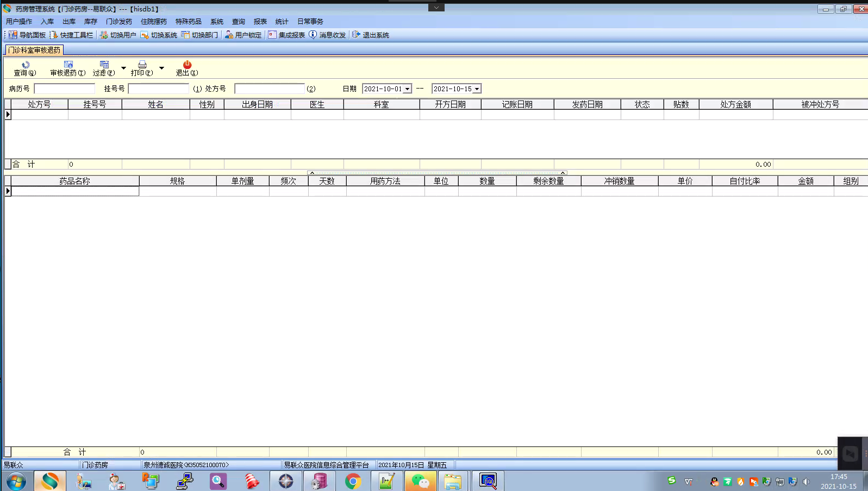The image size is (868, 491).
Task: Open the 用户操作 menu
Action: (x=19, y=22)
